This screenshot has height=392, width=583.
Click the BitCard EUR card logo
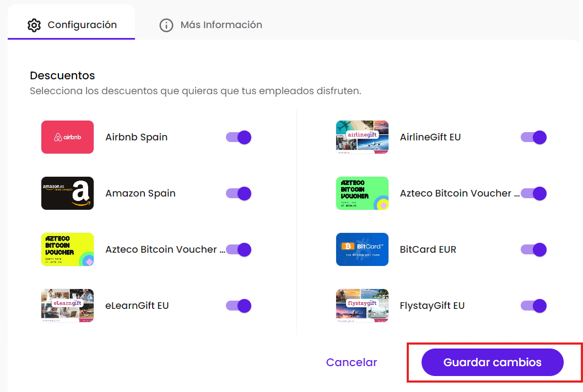pyautogui.click(x=362, y=249)
